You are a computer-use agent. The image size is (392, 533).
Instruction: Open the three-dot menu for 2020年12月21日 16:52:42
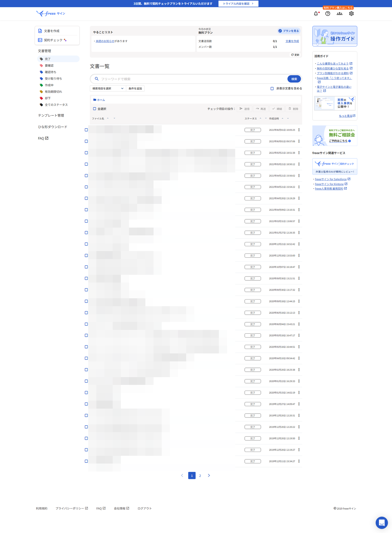coord(299,244)
